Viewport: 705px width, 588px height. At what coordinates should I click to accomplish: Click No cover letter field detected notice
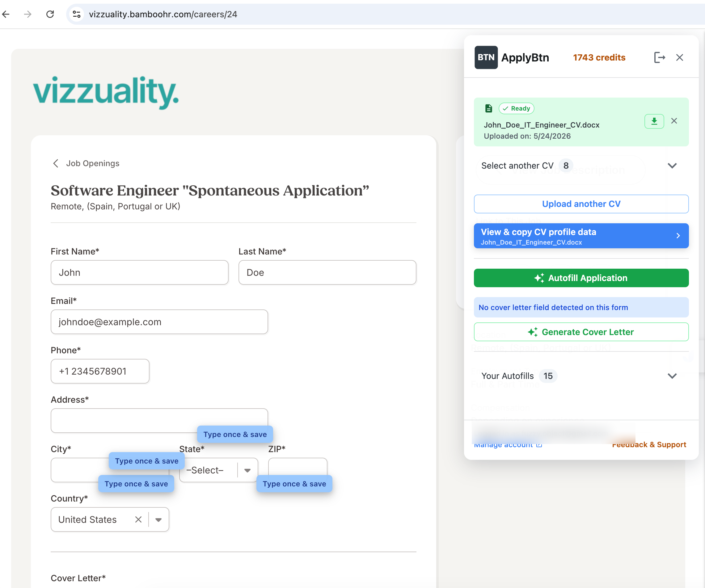tap(581, 307)
